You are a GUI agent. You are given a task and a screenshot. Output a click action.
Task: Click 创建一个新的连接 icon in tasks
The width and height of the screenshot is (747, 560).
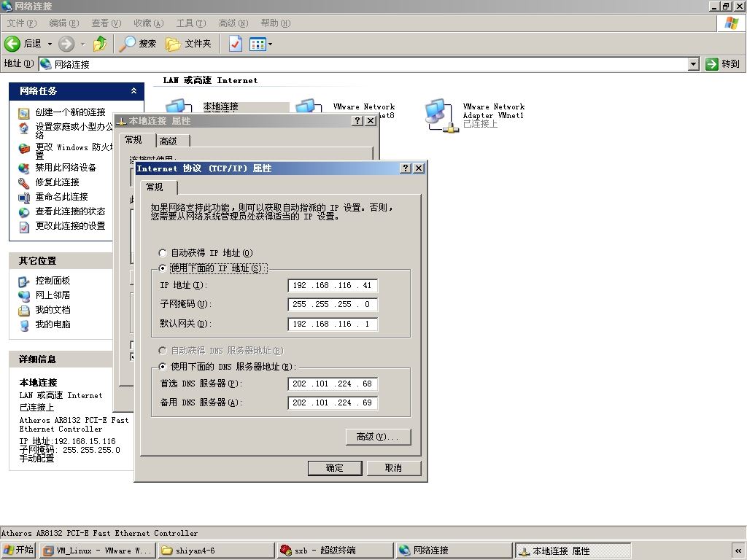coord(24,113)
